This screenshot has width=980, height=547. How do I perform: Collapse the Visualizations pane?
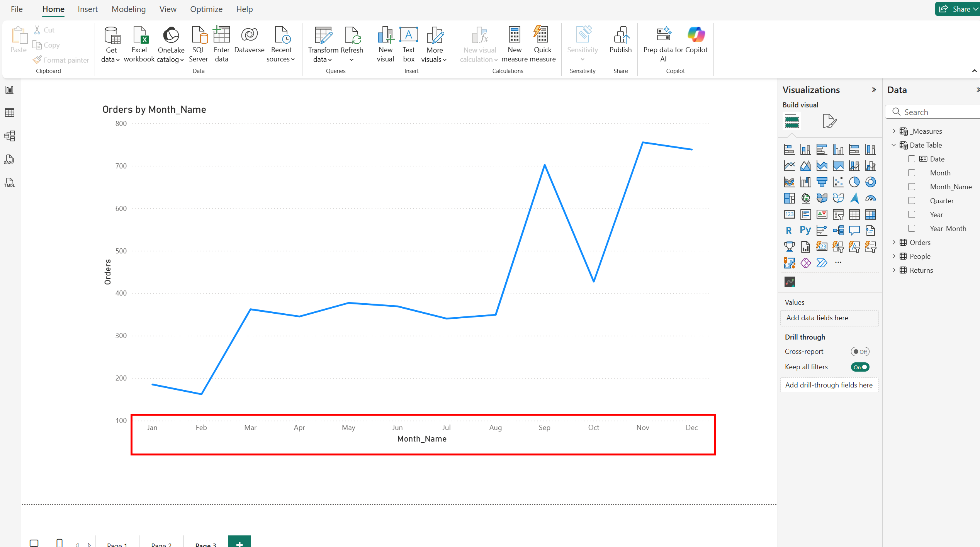[874, 90]
